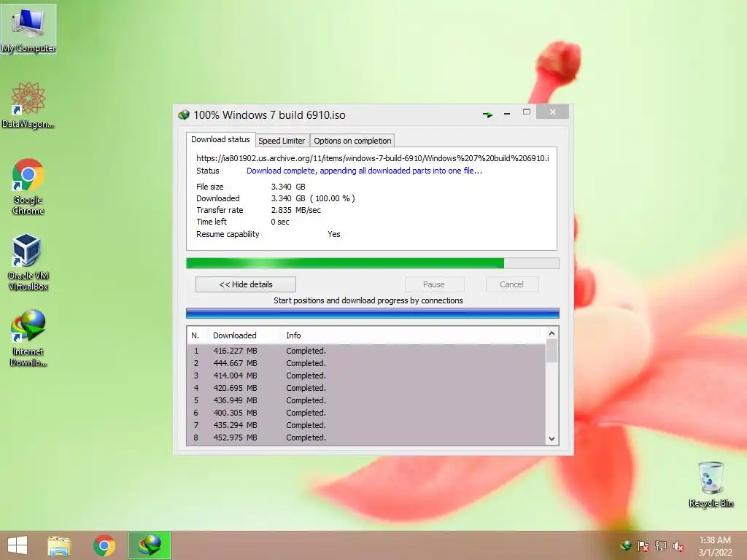The image size is (747, 560).
Task: Select IDM taskbar button
Action: pyautogui.click(x=149, y=545)
